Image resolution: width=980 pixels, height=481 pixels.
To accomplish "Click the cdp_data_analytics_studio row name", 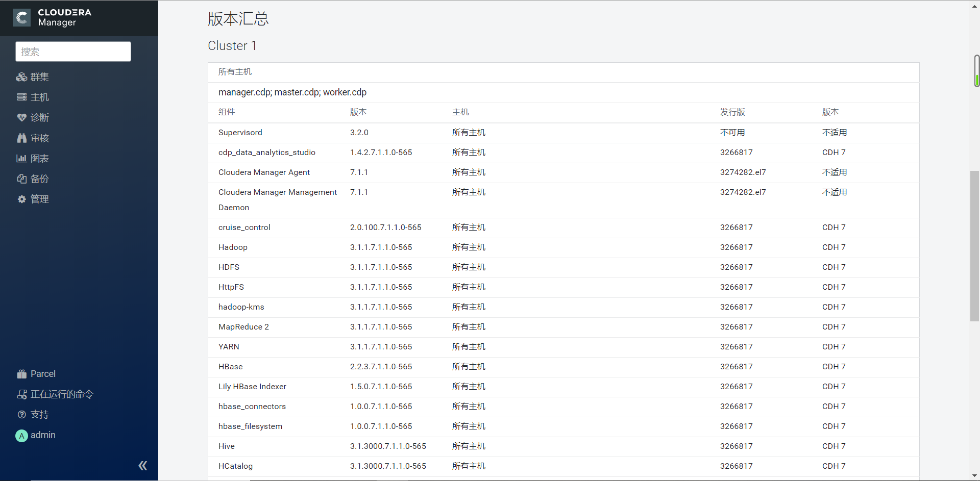I will pos(267,153).
